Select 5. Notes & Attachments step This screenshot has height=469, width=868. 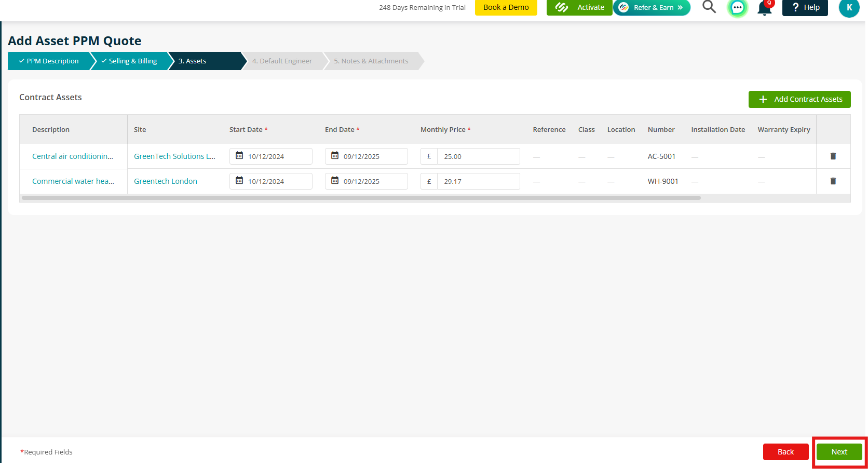pyautogui.click(x=371, y=61)
